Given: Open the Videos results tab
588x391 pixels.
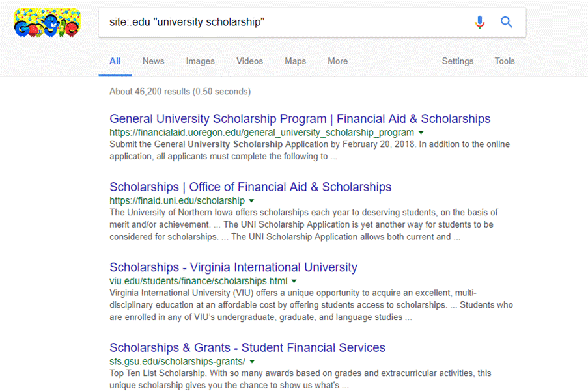Looking at the screenshot, I should tap(249, 61).
